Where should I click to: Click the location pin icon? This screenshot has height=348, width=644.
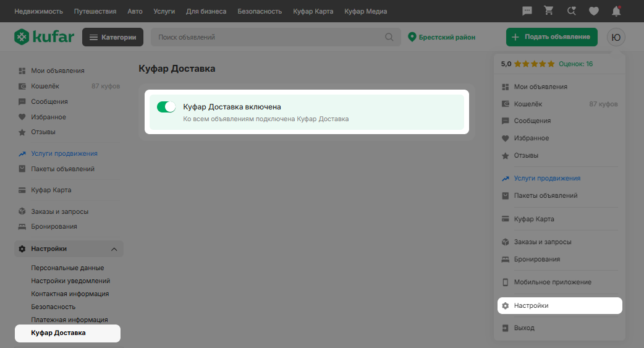pyautogui.click(x=412, y=37)
